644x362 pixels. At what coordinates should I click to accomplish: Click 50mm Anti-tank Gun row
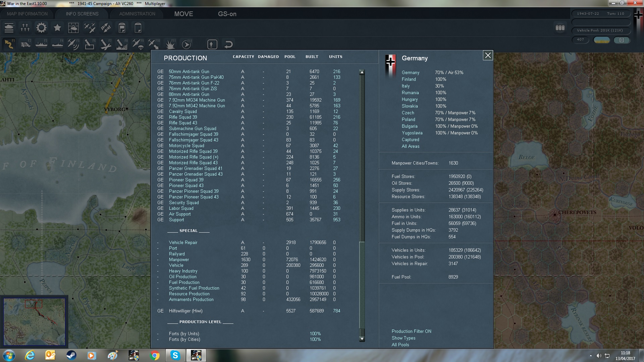[x=250, y=71]
